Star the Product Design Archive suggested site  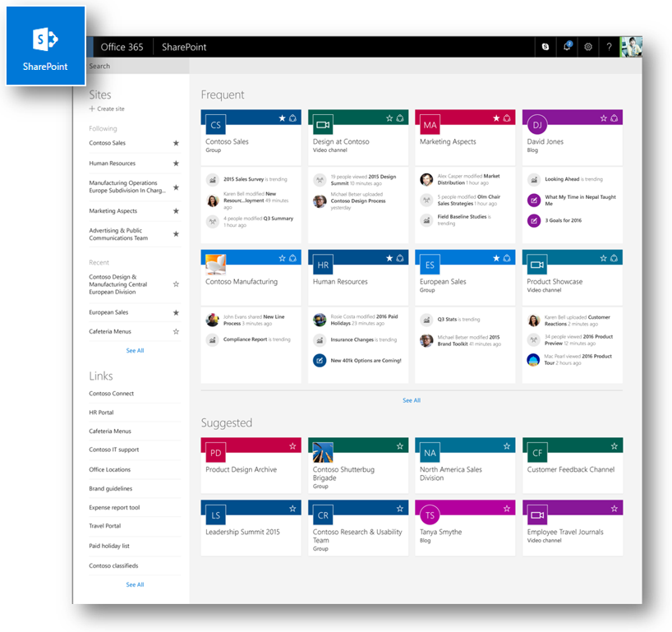point(292,445)
